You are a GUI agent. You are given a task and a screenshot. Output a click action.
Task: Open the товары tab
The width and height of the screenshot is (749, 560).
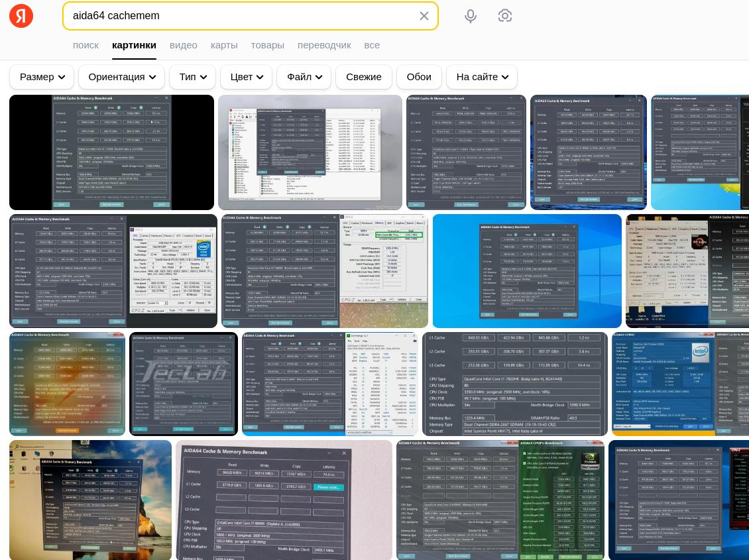click(268, 45)
